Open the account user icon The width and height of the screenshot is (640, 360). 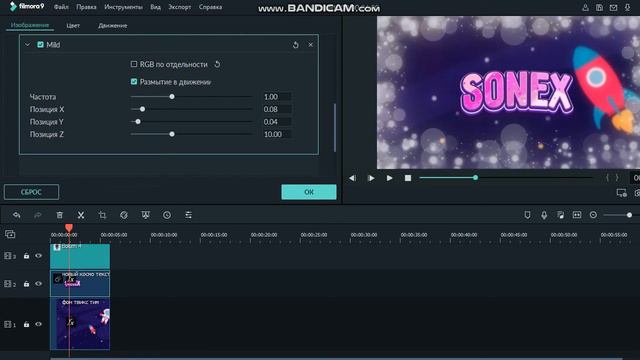pyautogui.click(x=585, y=7)
